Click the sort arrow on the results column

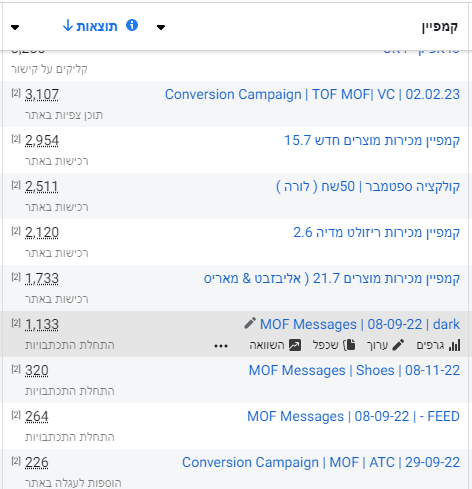(68, 25)
